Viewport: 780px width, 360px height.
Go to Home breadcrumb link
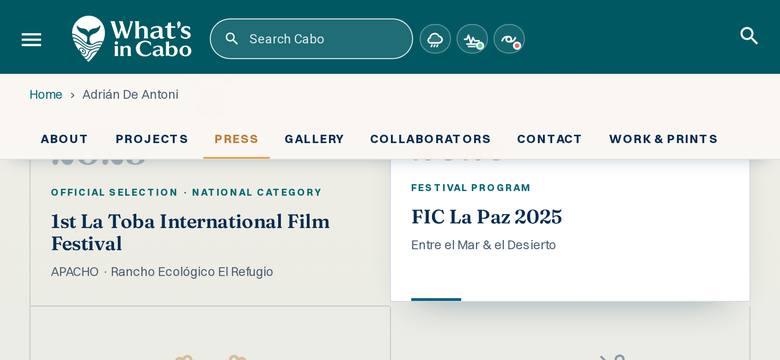46,94
